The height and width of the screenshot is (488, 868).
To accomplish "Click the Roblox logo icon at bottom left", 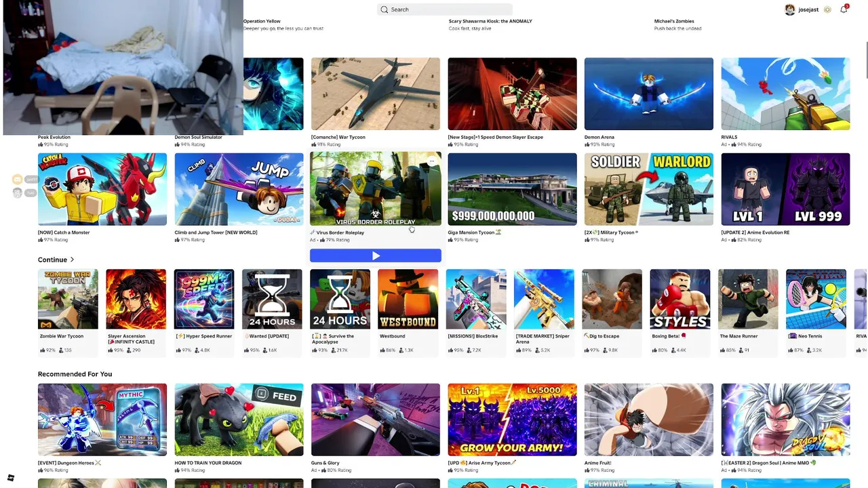I will (x=11, y=478).
